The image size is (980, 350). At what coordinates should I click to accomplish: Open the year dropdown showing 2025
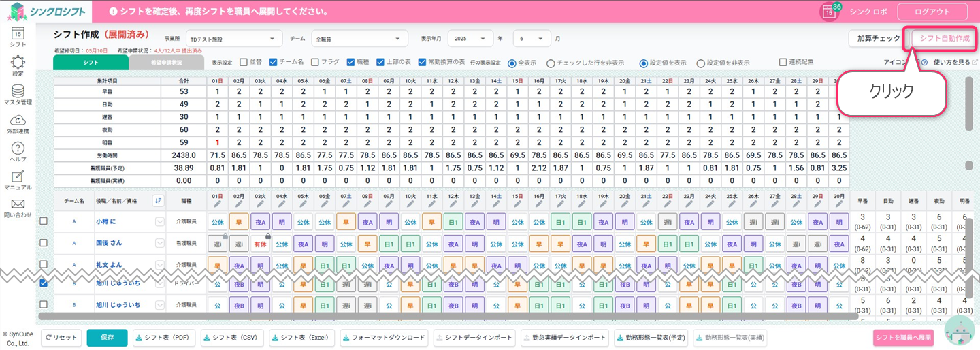470,39
